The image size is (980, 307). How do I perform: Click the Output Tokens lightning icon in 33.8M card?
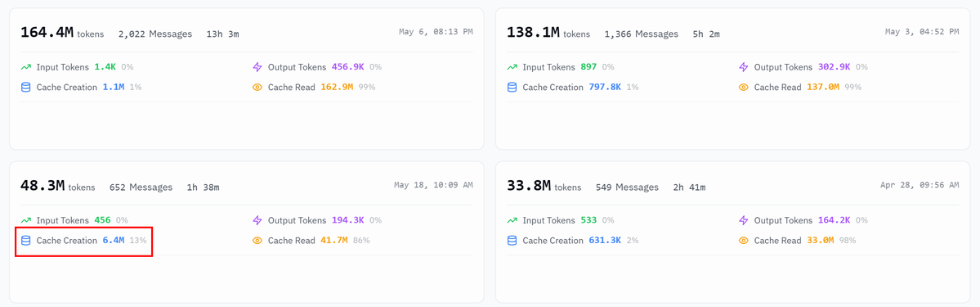(744, 220)
